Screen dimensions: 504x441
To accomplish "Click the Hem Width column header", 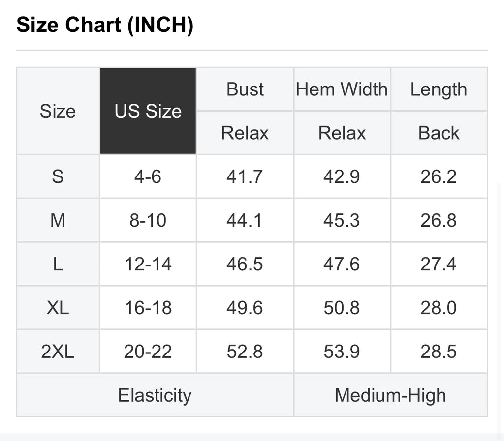I will [x=342, y=89].
